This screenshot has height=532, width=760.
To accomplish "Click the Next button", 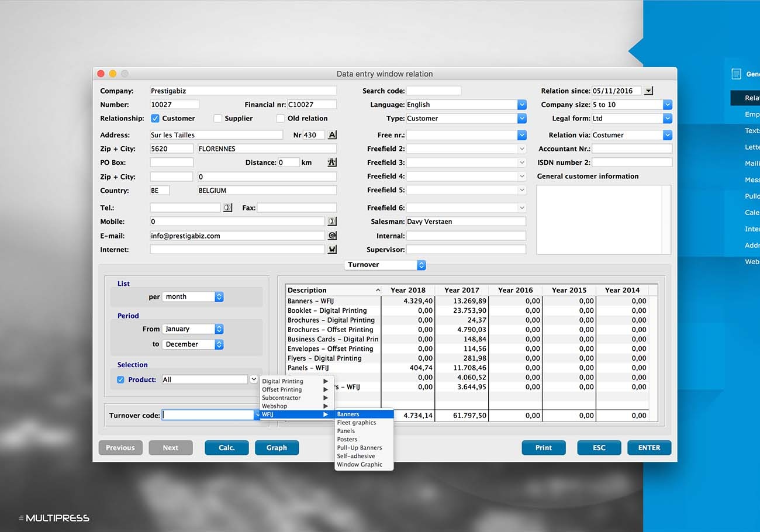I will coord(171,448).
